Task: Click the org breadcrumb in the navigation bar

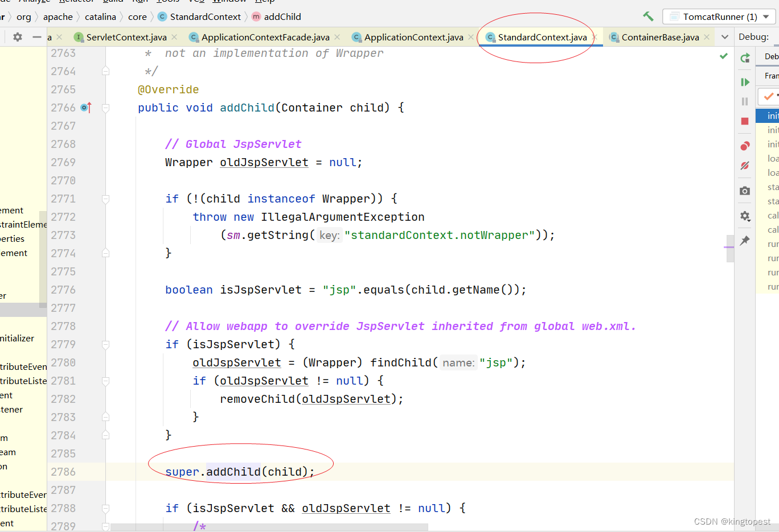Action: [x=24, y=17]
